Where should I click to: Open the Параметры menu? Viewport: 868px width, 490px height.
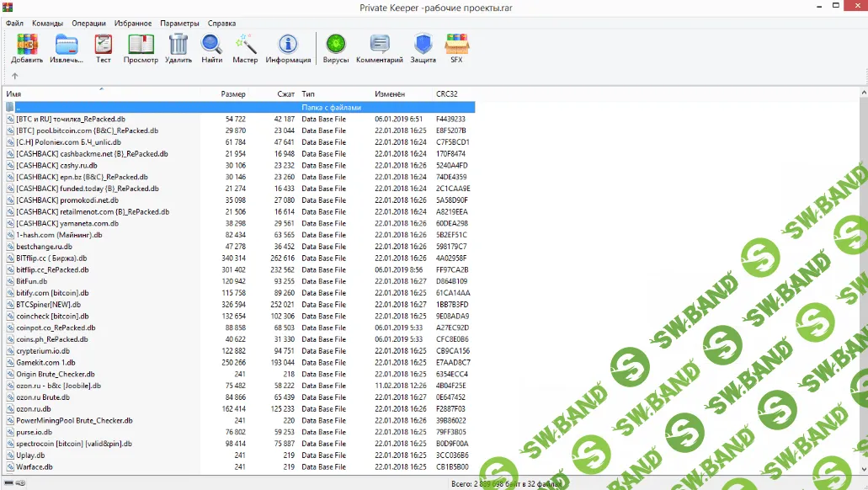click(179, 24)
